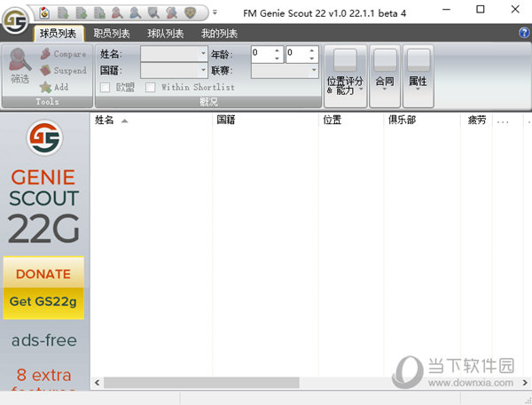The image size is (532, 405).
Task: Click the Genie Scout sidebar logo
Action: pyautogui.click(x=44, y=137)
